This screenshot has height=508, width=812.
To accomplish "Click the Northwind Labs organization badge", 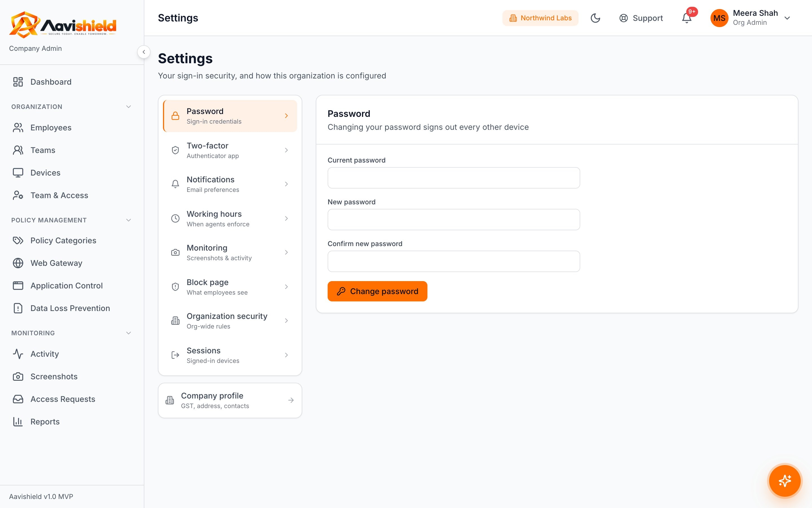I will tap(540, 18).
